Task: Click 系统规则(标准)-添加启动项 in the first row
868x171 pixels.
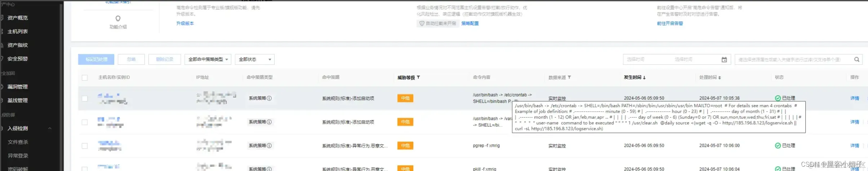Action: [348, 99]
